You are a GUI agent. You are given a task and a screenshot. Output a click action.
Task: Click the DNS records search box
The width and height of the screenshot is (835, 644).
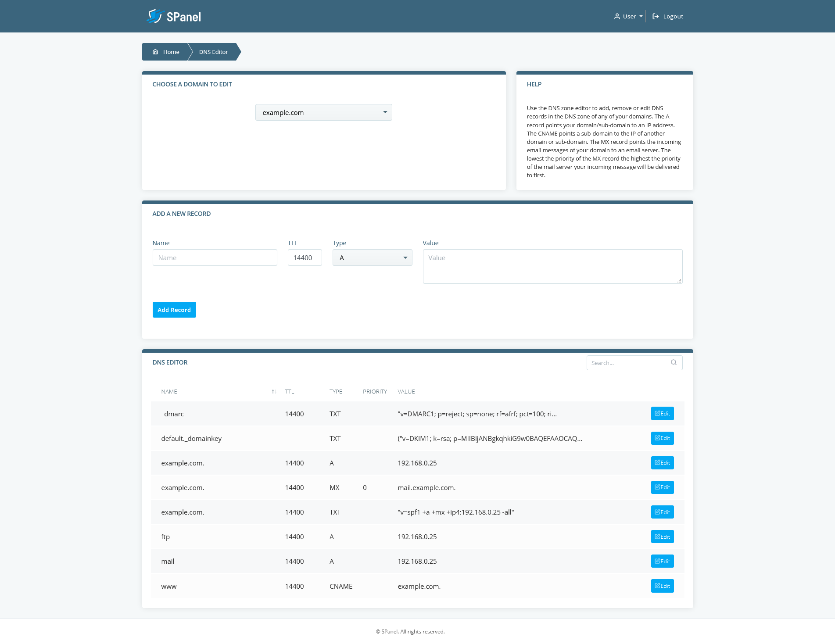627,363
